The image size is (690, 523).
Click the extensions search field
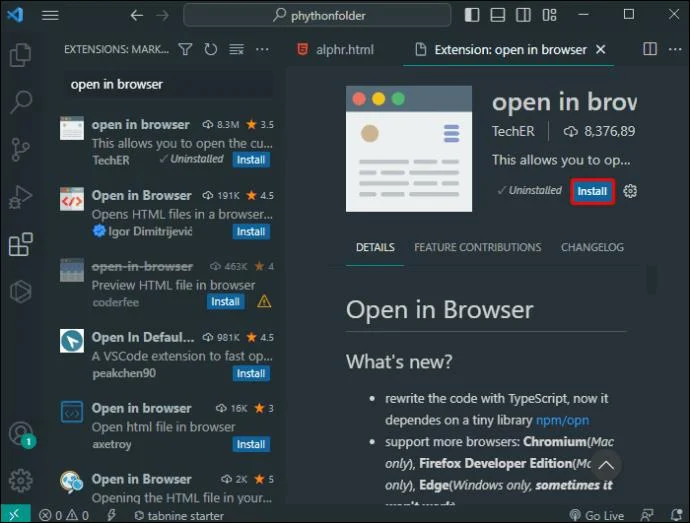168,84
